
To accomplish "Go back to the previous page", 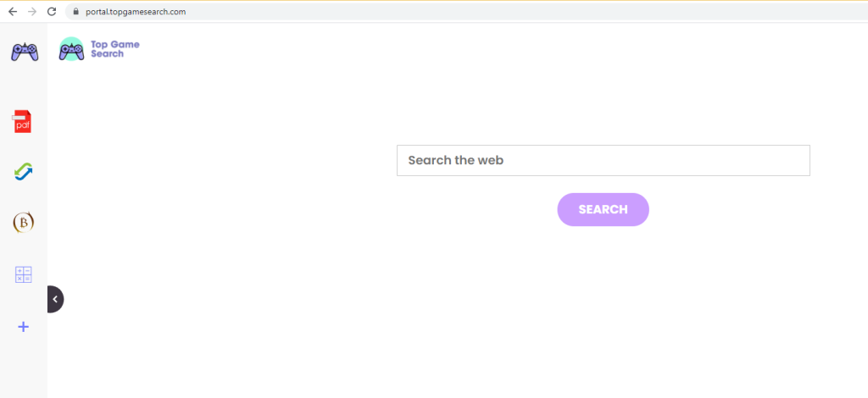I will pyautogui.click(x=13, y=12).
